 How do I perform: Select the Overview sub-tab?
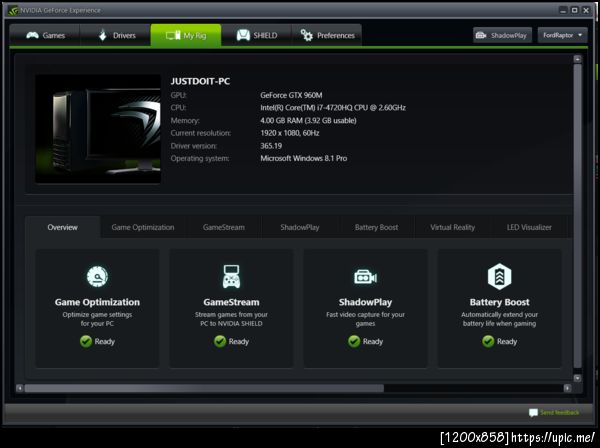click(62, 227)
